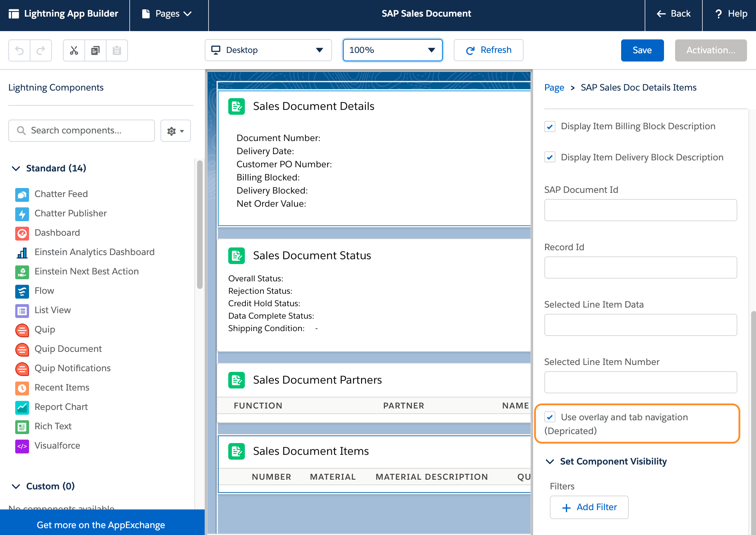The height and width of the screenshot is (535, 756).
Task: Click the Sales Document Status green icon
Action: point(237,256)
